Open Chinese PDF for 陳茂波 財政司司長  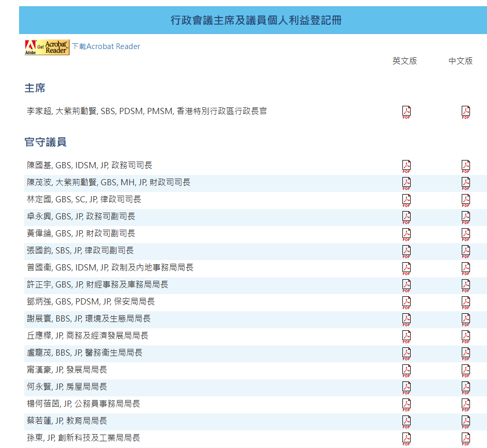(x=466, y=183)
